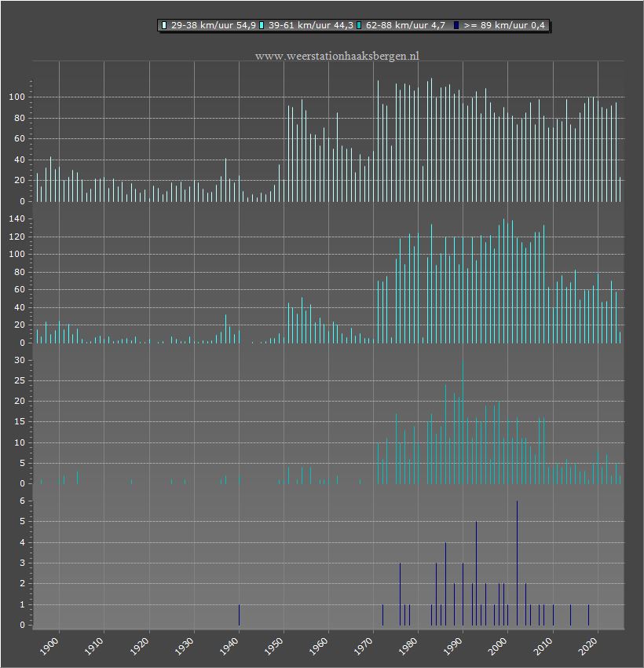Click the 140 y-axis value label
The height and width of the screenshot is (668, 644).
[17, 219]
